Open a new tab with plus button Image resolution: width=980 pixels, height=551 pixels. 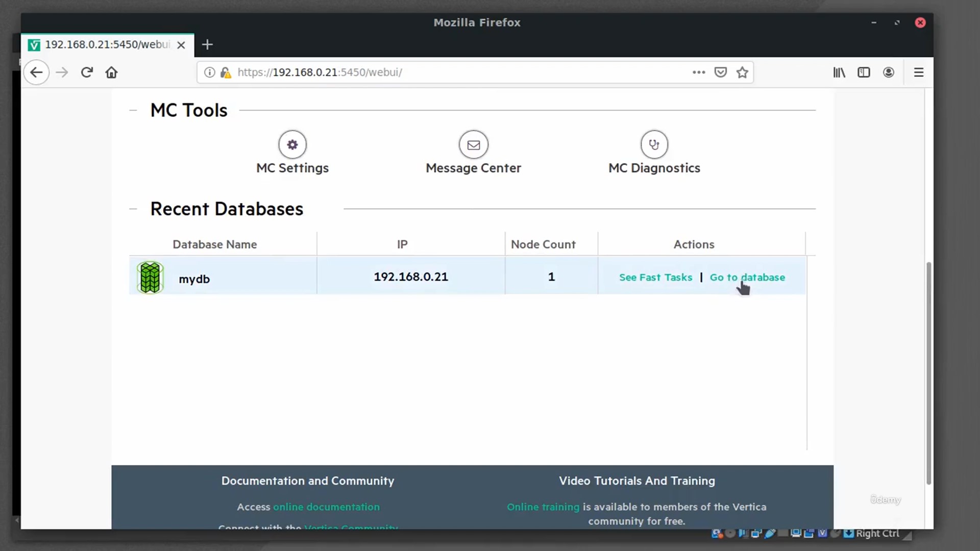click(x=207, y=44)
